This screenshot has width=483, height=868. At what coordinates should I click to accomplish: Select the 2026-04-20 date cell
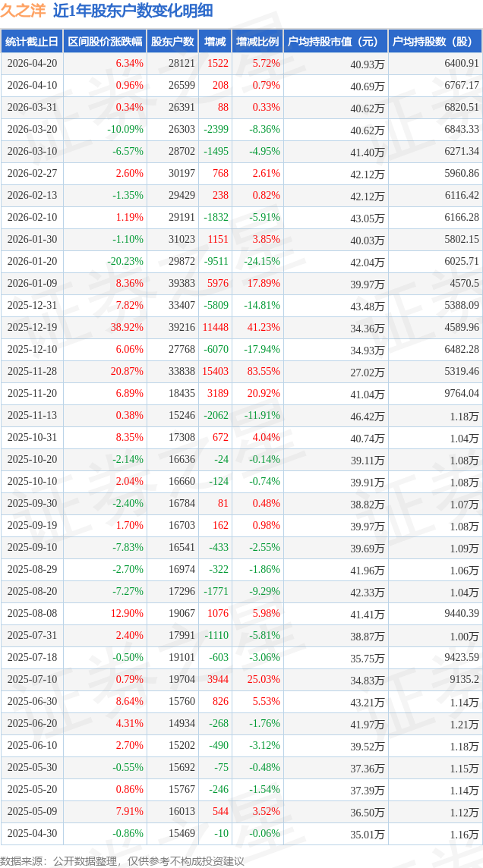tap(32, 64)
